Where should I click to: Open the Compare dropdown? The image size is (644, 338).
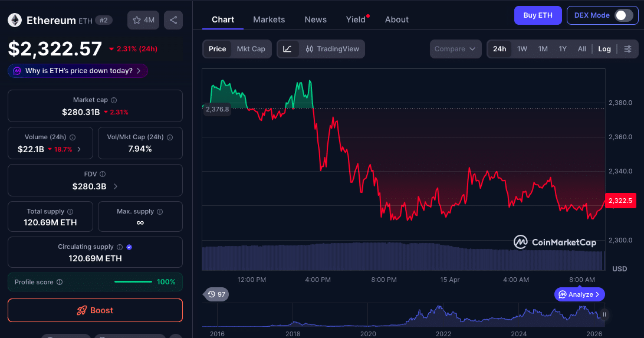(455, 49)
